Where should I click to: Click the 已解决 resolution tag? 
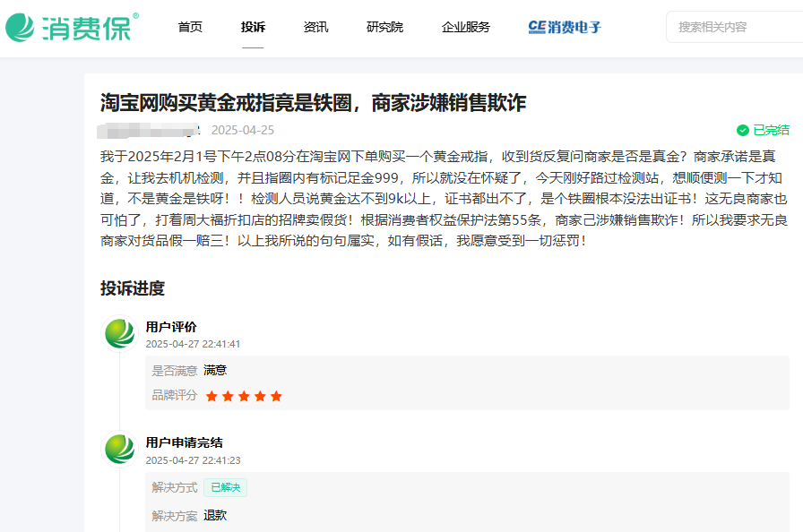tap(225, 487)
